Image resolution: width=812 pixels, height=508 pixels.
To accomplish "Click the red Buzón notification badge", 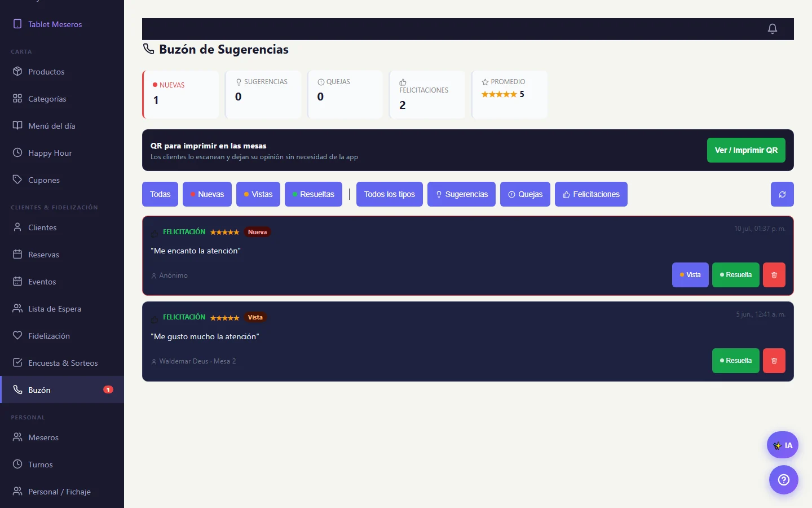I will coord(108,389).
